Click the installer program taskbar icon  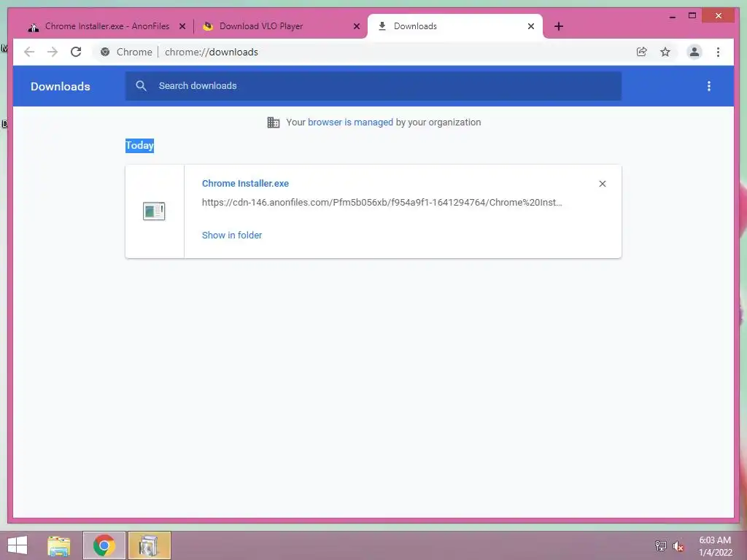pyautogui.click(x=149, y=545)
